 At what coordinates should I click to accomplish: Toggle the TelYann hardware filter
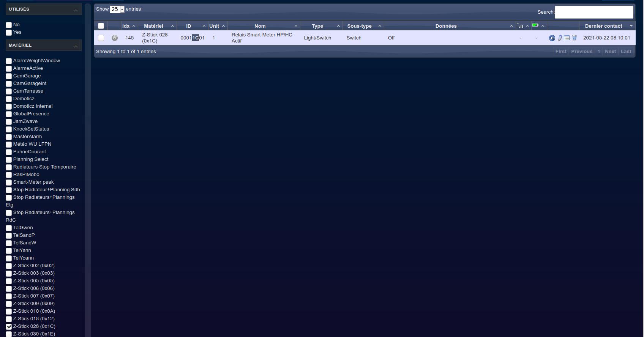coord(9,251)
